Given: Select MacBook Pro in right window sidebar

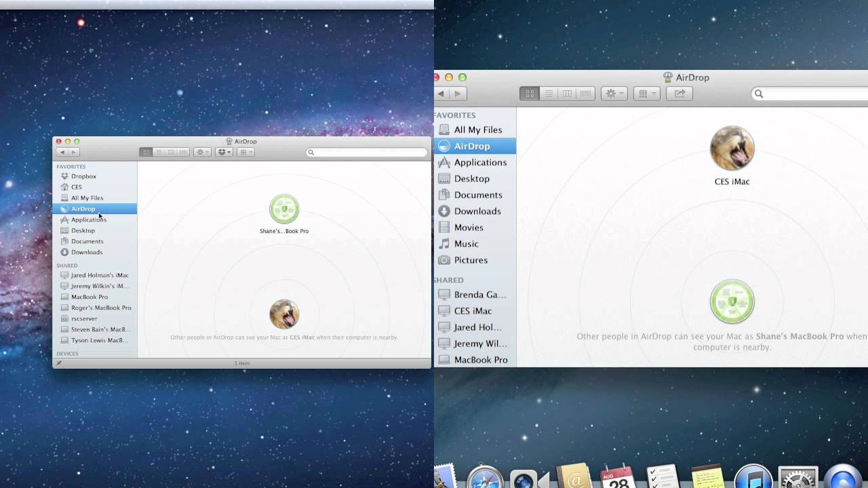Looking at the screenshot, I should [x=475, y=359].
